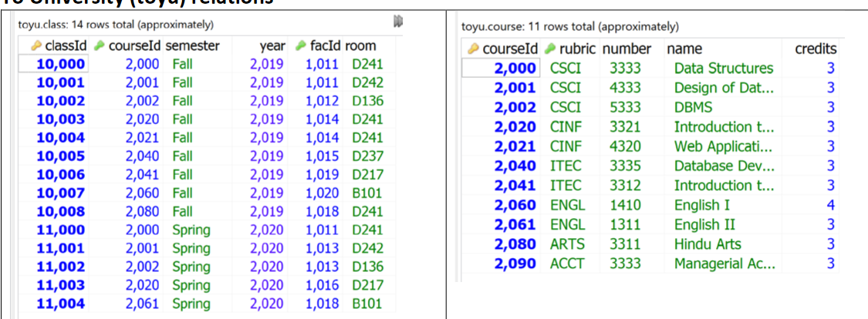Select classId cell 10,004
Image resolution: width=868 pixels, height=319 pixels.
[61, 138]
